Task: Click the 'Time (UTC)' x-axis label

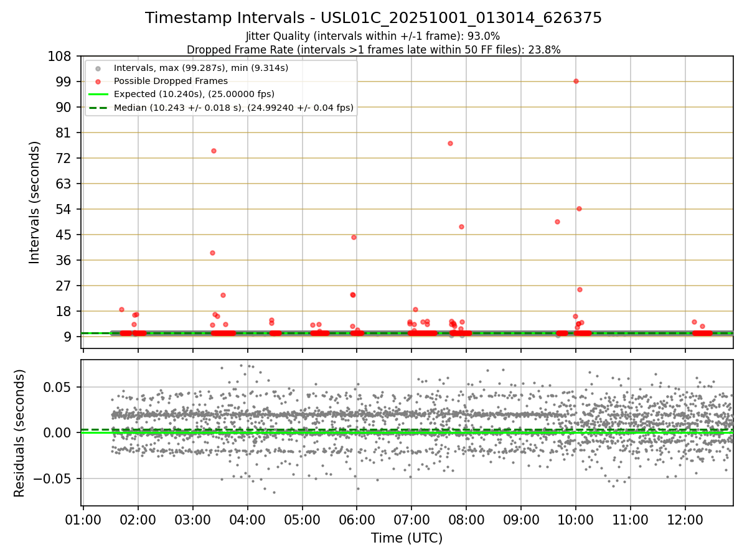Action: coord(407,538)
